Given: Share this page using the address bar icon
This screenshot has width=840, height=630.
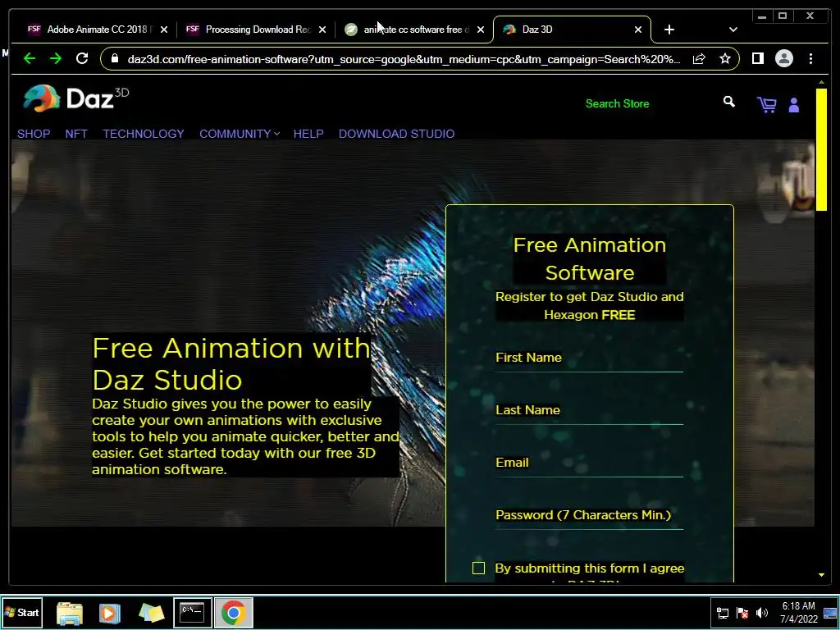Looking at the screenshot, I should 699,59.
